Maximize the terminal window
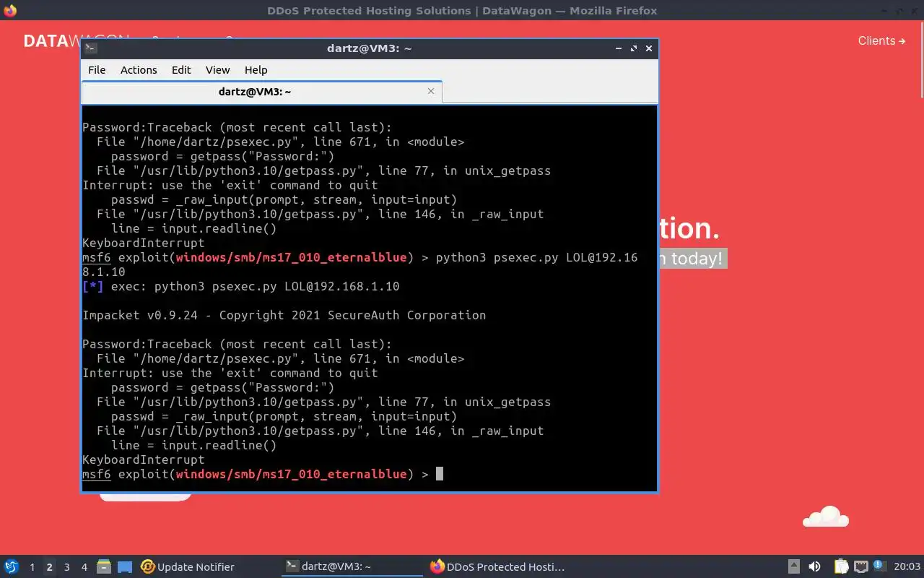 (634, 48)
